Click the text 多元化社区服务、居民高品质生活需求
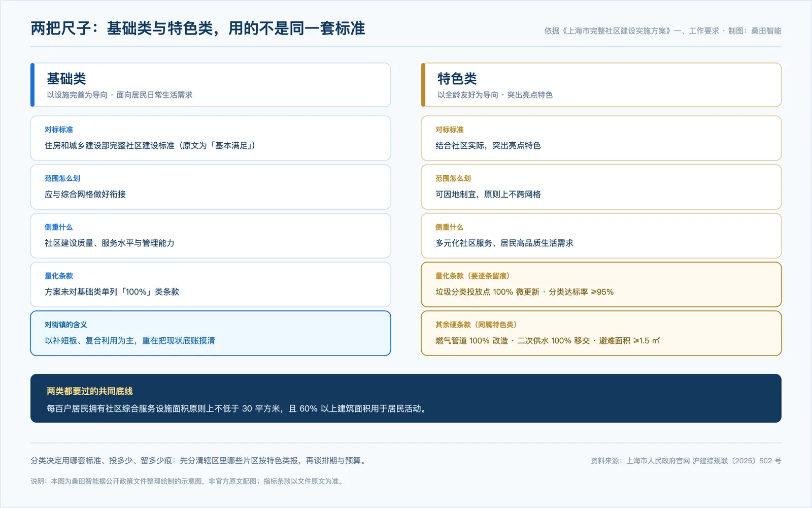 coord(504,243)
